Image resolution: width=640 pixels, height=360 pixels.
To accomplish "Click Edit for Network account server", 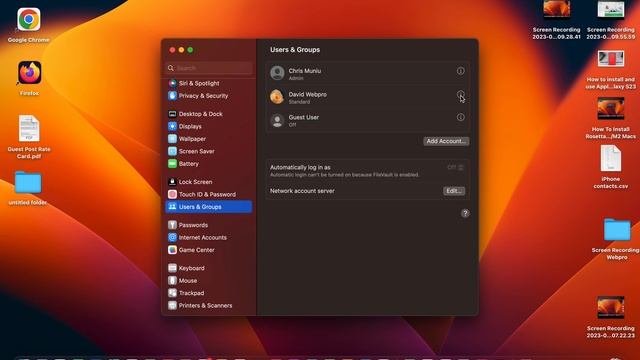I will tap(454, 191).
